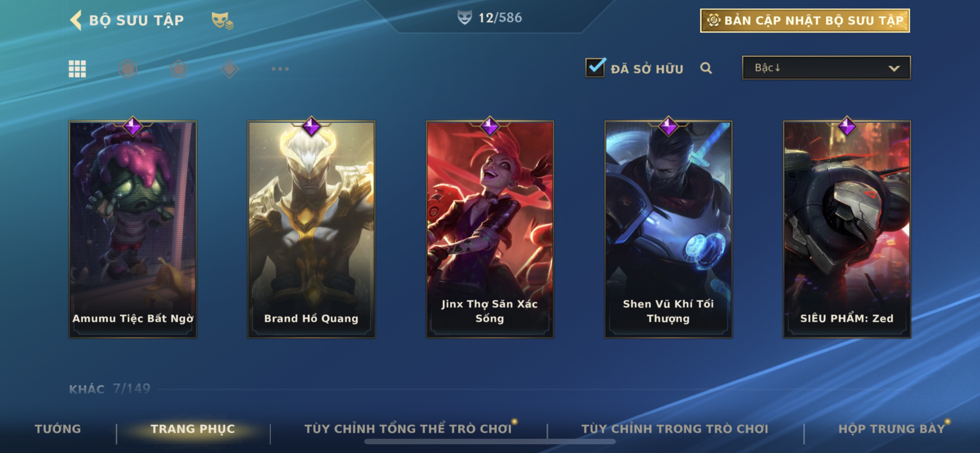Select the grid all-skins filter icon
The image size is (980, 453).
(x=77, y=69)
